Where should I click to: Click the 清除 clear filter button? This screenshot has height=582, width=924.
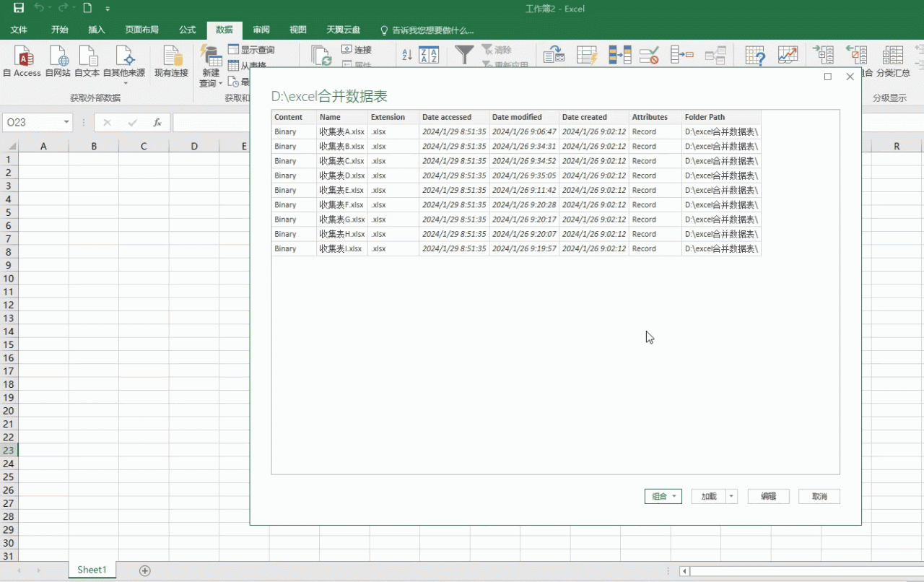(497, 50)
